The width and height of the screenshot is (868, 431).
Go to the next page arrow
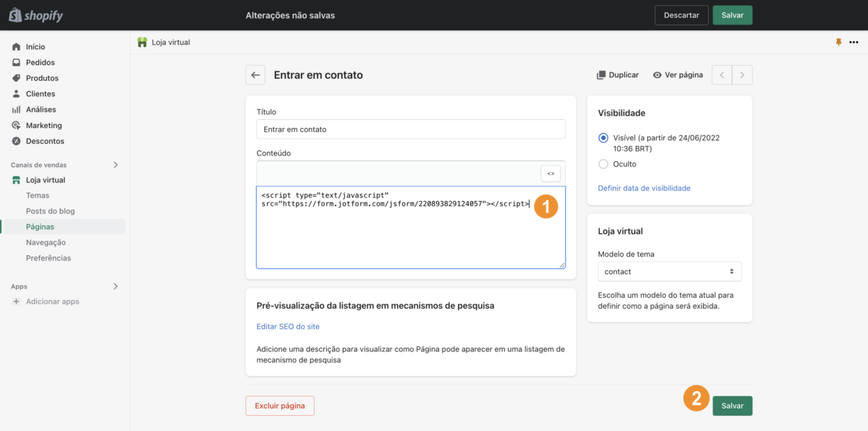[x=742, y=75]
